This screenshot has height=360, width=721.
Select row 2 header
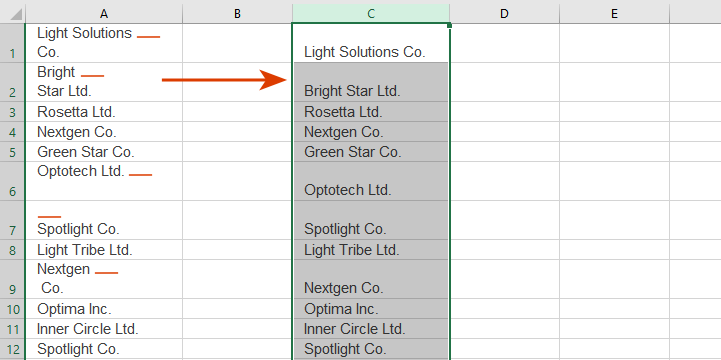(x=12, y=82)
